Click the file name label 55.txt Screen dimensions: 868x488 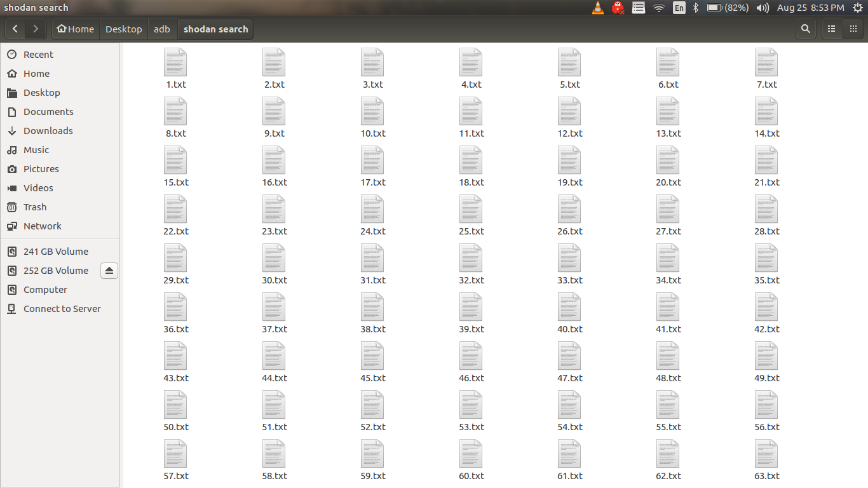668,427
